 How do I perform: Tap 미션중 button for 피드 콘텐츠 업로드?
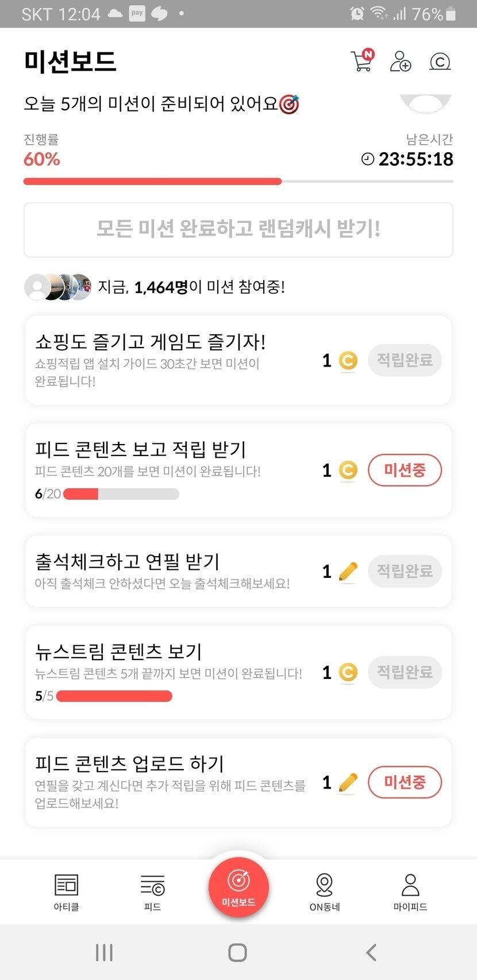click(x=405, y=782)
